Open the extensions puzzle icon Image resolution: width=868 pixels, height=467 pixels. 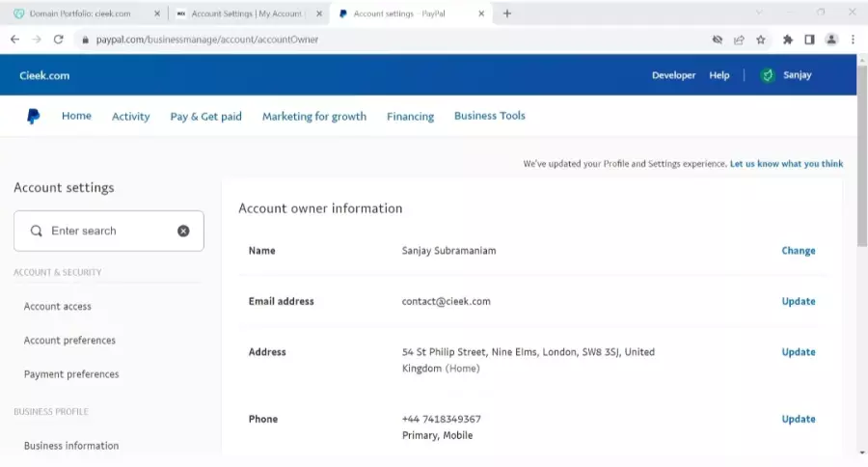coord(788,40)
